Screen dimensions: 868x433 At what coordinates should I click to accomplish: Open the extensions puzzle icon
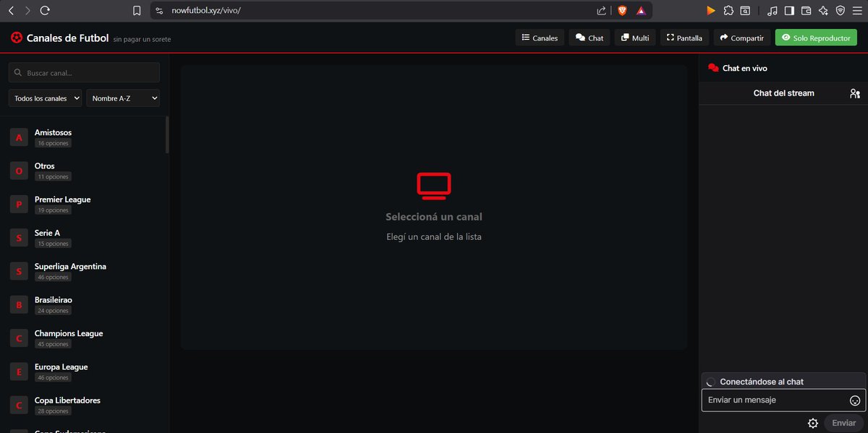pos(728,11)
